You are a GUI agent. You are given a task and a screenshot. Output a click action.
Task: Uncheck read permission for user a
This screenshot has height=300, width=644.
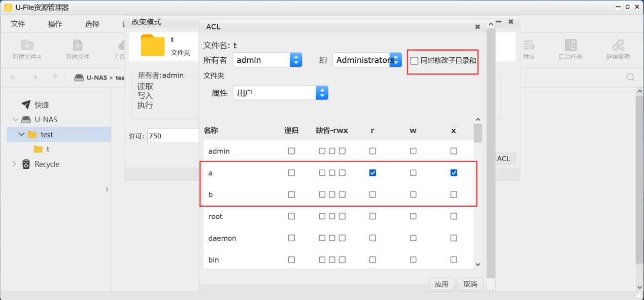tap(372, 173)
